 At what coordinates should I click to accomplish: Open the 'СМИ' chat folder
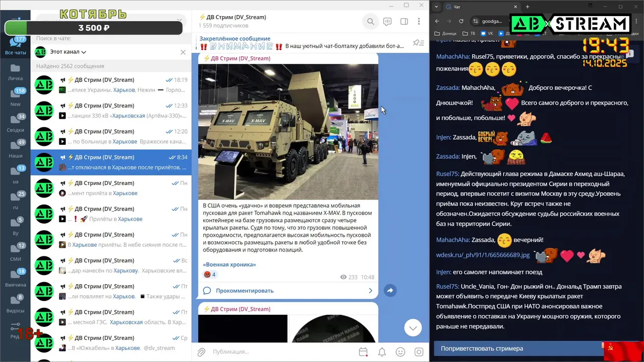[x=16, y=252]
